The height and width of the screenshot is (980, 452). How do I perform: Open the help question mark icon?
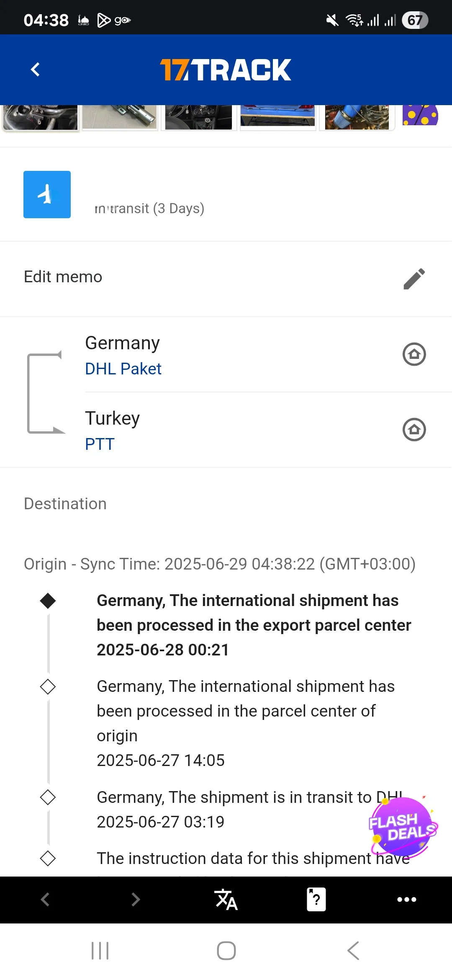(316, 900)
